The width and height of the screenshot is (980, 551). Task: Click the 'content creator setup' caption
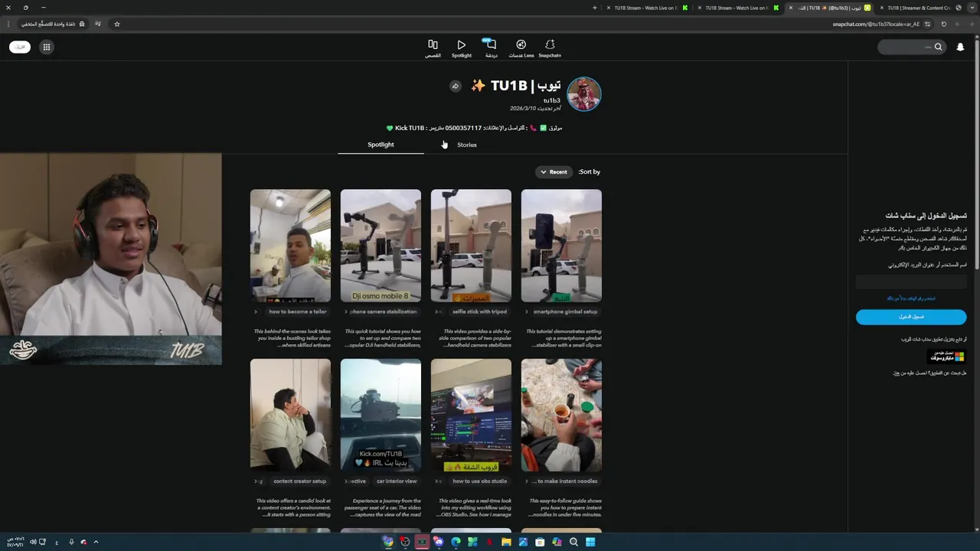tap(299, 481)
